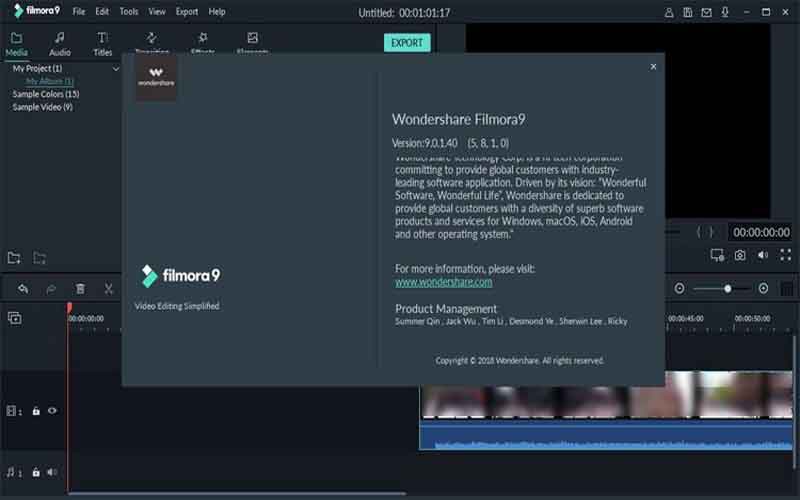Click the red playhead marker on timeline
800x500 pixels.
tap(69, 308)
